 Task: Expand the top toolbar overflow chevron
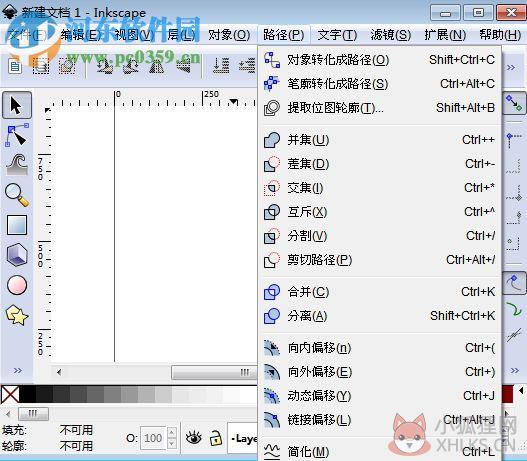click(511, 68)
